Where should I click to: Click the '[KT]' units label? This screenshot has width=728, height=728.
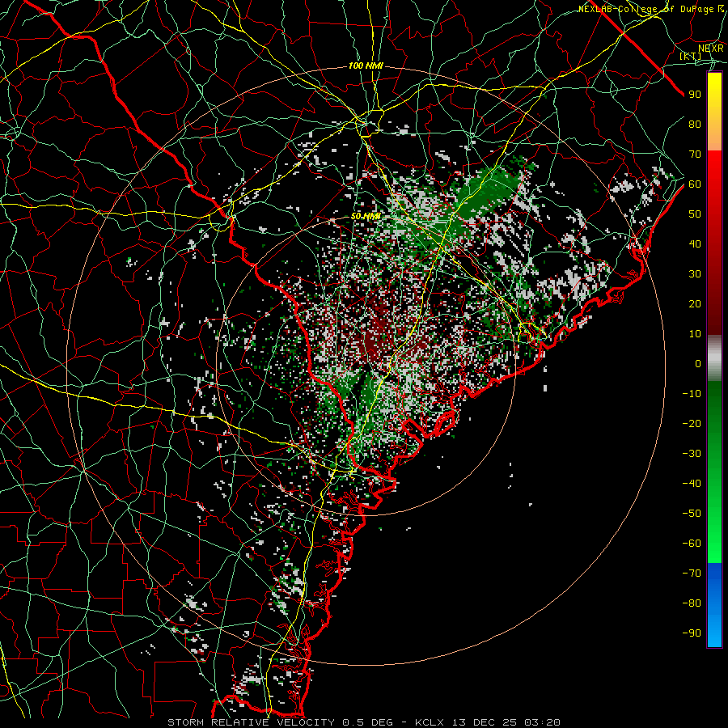pyautogui.click(x=691, y=56)
